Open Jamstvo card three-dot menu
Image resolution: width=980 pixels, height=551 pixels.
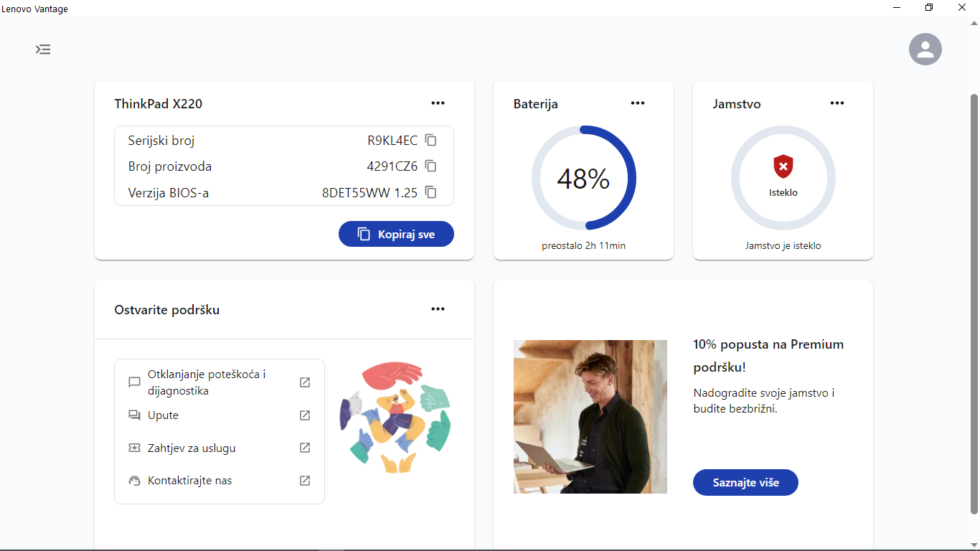837,103
